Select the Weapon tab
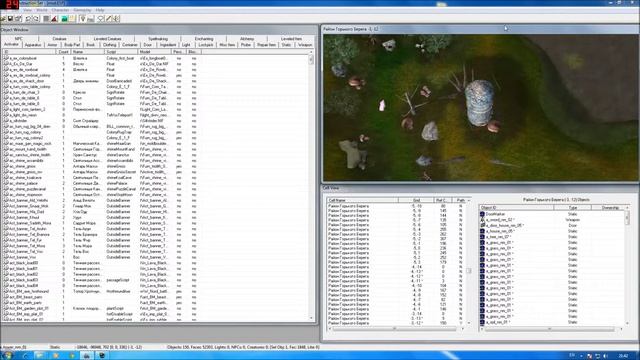The width and height of the screenshot is (640, 360). point(305,45)
